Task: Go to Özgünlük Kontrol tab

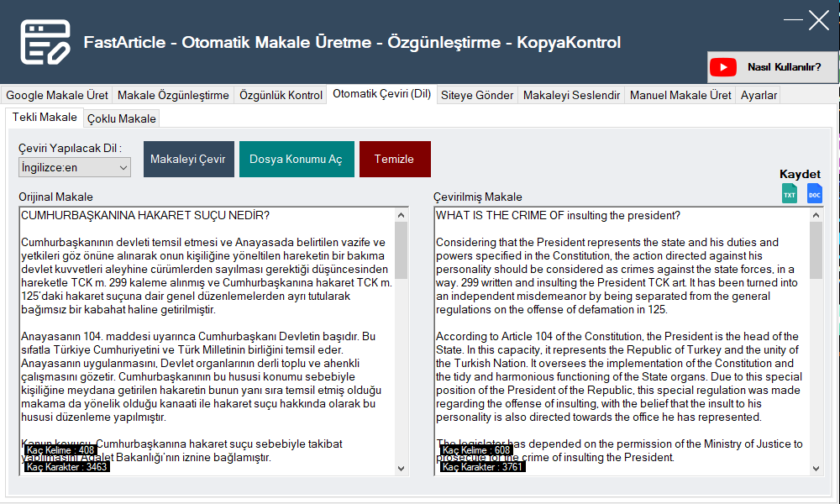Action: 281,95
